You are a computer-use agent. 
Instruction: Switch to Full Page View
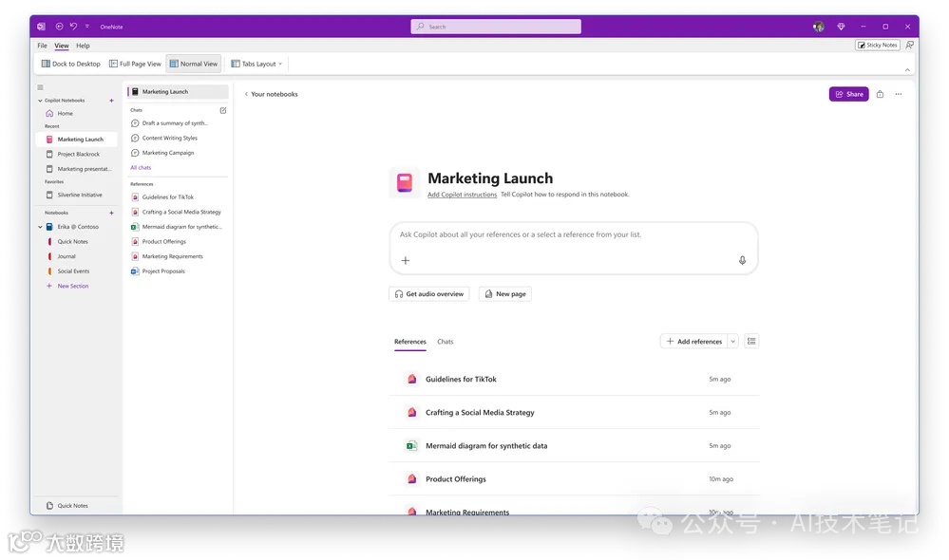pos(135,64)
